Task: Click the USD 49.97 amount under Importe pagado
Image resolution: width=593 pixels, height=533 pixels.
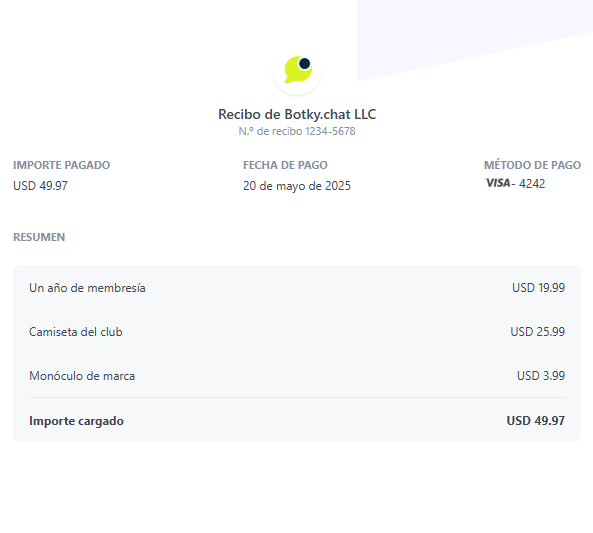Action: (x=40, y=186)
